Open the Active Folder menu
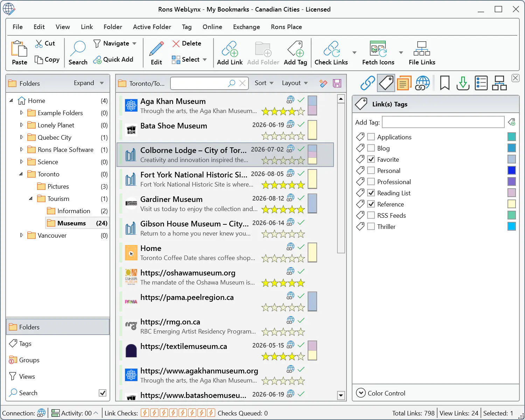This screenshot has width=525, height=420. point(152,27)
